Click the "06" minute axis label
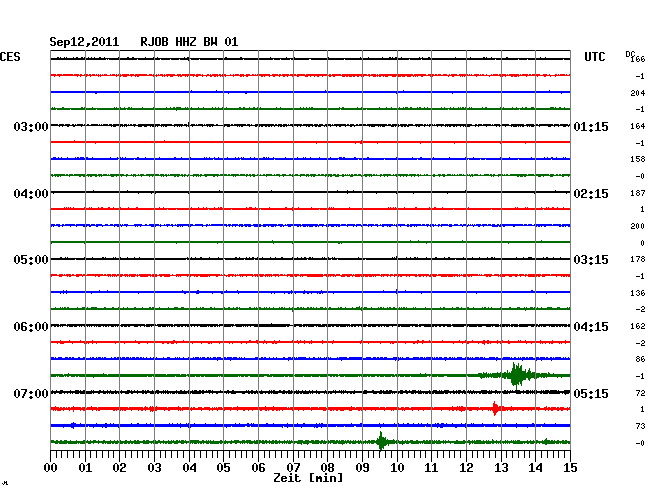 click(x=258, y=467)
